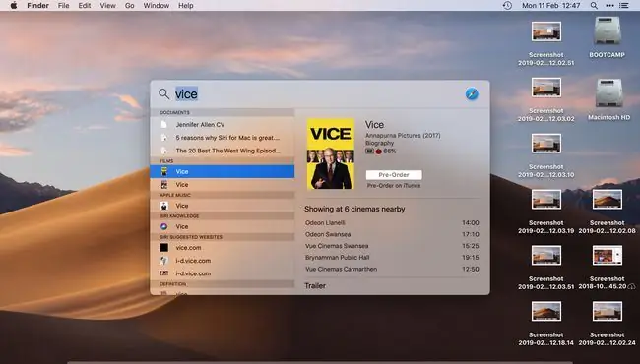Click the three-dots menu bar icon
640x364 pixels.
click(x=609, y=6)
